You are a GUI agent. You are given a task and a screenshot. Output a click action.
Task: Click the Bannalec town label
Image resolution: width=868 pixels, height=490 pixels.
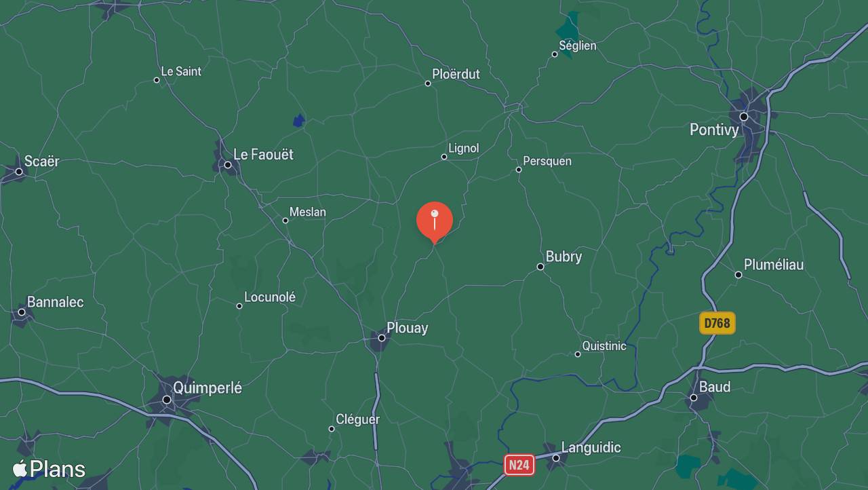(x=55, y=302)
